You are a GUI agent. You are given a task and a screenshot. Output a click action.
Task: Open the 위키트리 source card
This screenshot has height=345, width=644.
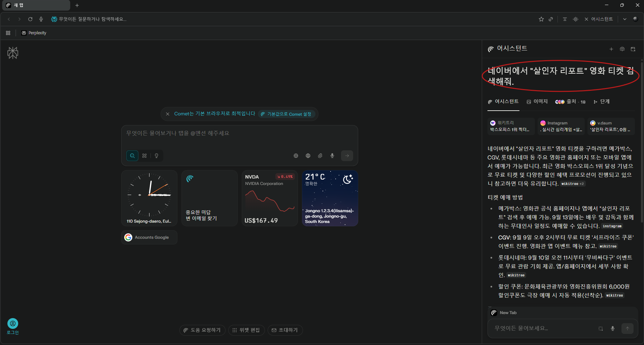tap(511, 126)
